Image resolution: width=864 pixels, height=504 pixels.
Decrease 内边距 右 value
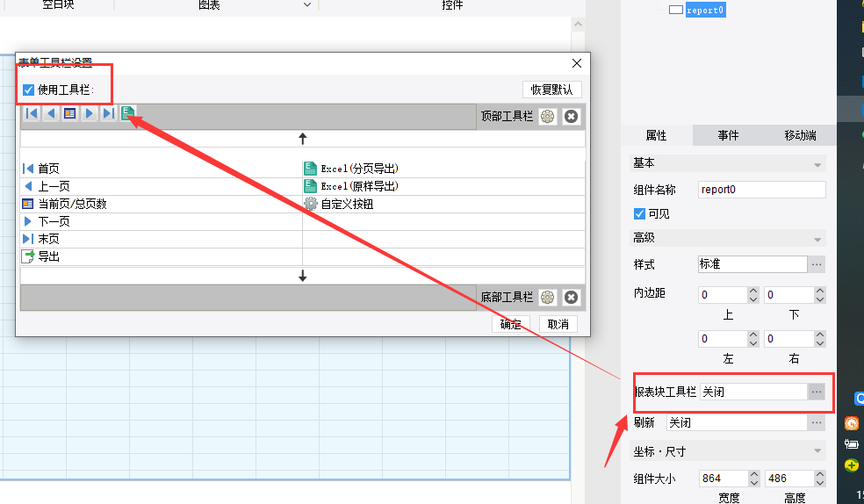pos(820,343)
